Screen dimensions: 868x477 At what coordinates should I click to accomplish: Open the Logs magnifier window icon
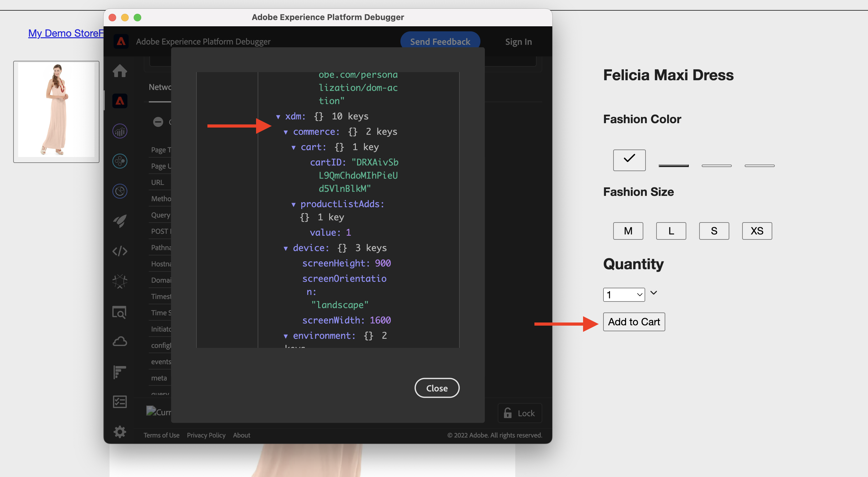click(x=120, y=312)
